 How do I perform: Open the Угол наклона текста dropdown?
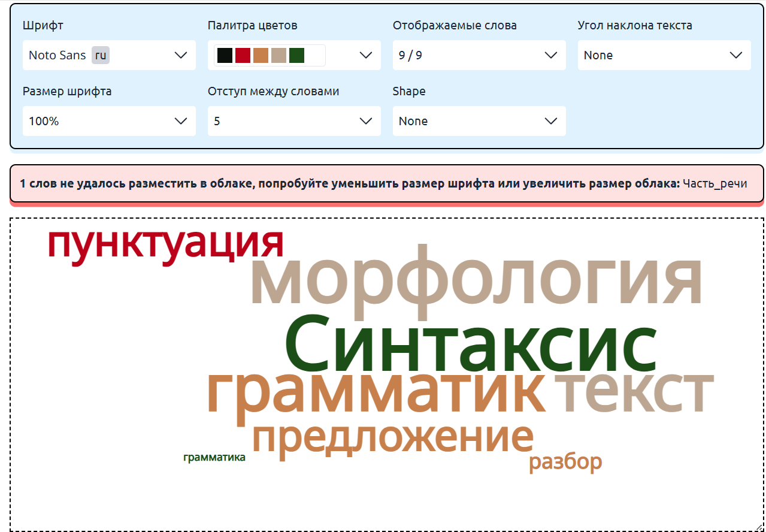coord(664,55)
